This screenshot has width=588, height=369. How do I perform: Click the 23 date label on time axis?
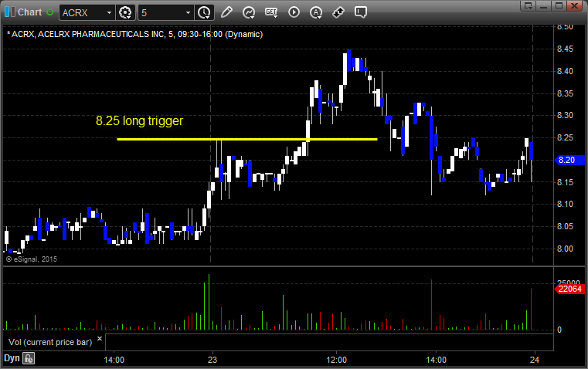(x=212, y=360)
